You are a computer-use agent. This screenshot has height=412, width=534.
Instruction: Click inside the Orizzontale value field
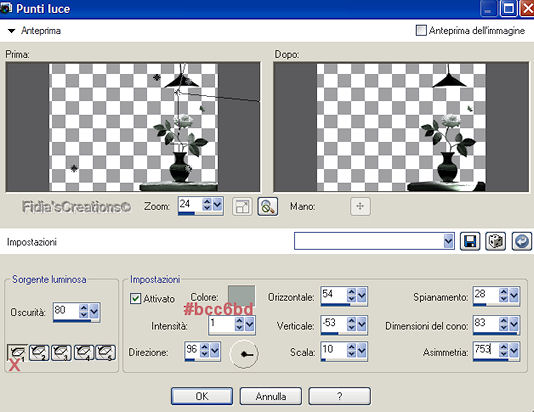tap(333, 294)
